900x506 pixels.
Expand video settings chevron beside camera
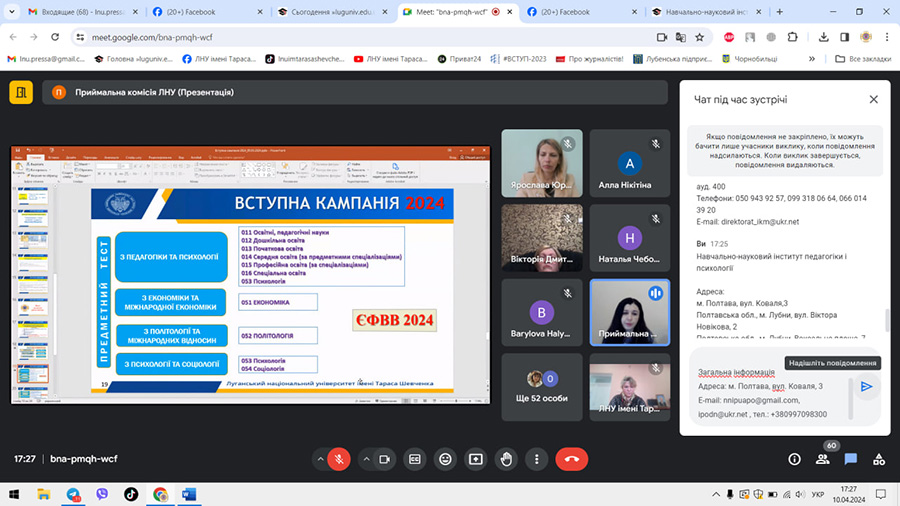(366, 460)
